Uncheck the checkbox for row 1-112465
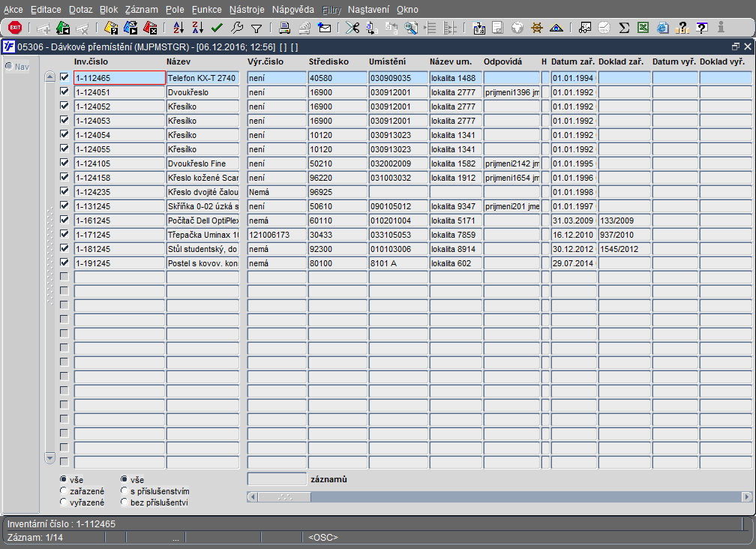Screen dimensions: 756x549 [x=64, y=77]
